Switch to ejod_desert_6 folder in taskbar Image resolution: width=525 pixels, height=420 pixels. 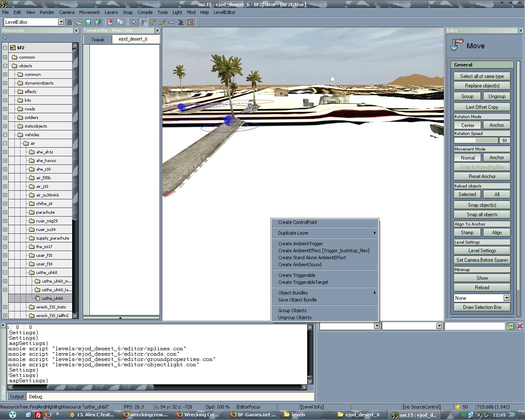(x=359, y=415)
